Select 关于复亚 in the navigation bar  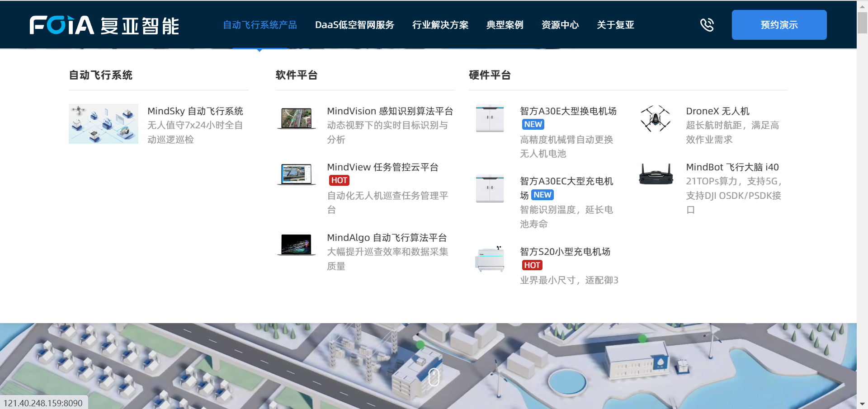pos(615,25)
